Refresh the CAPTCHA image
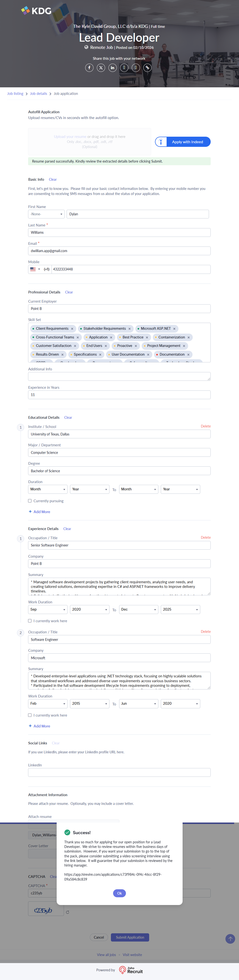 (x=68, y=912)
